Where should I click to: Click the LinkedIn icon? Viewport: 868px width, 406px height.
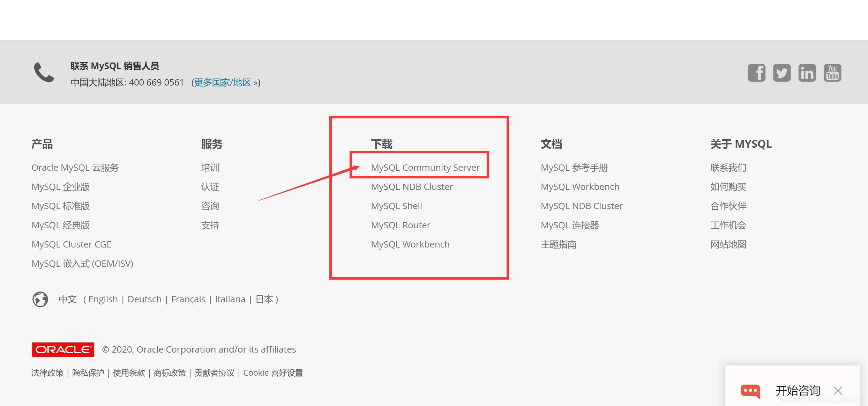[807, 73]
